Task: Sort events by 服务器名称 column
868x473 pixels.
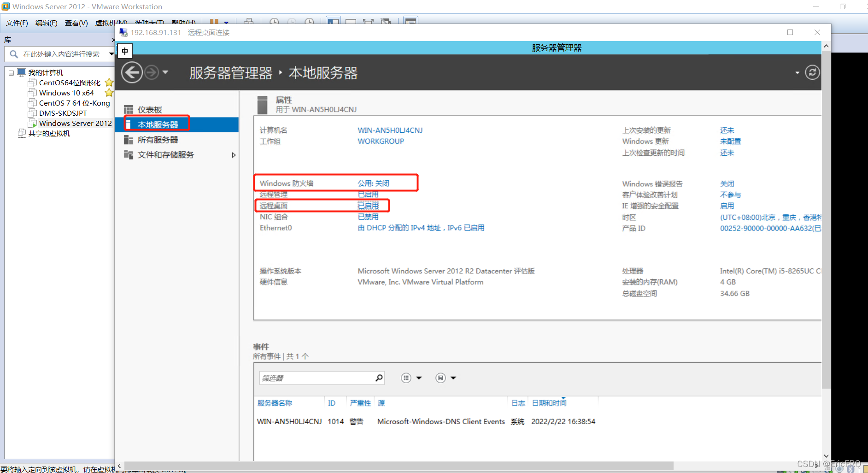Action: tap(275, 403)
